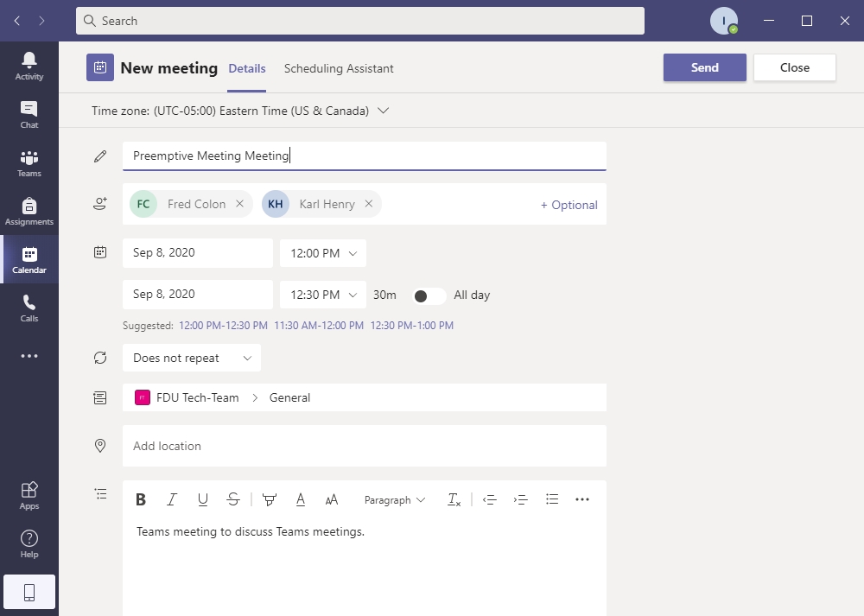Open the Activity feed in sidebar
The image size is (864, 616).
[29, 66]
